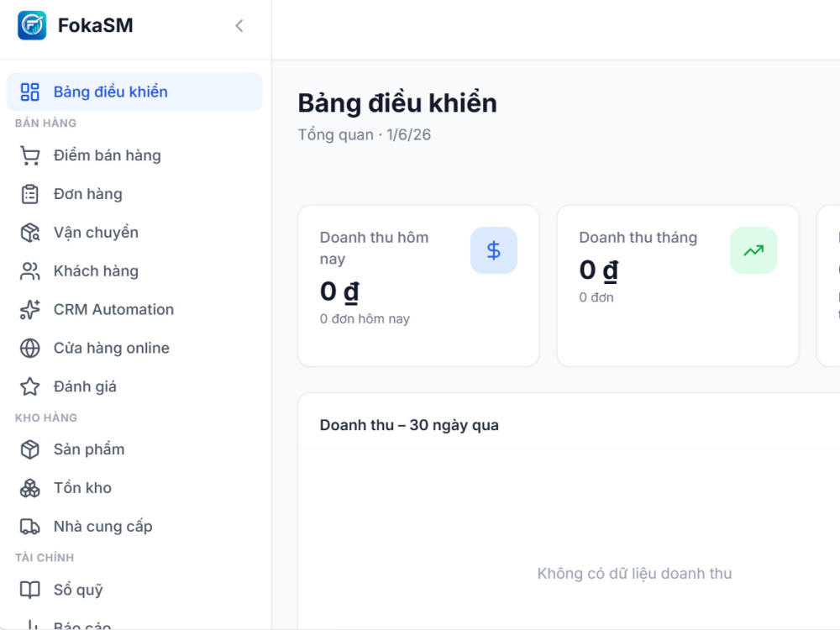This screenshot has height=630, width=840.
Task: Click the BÁN HÀNG section label
Action: (x=45, y=123)
